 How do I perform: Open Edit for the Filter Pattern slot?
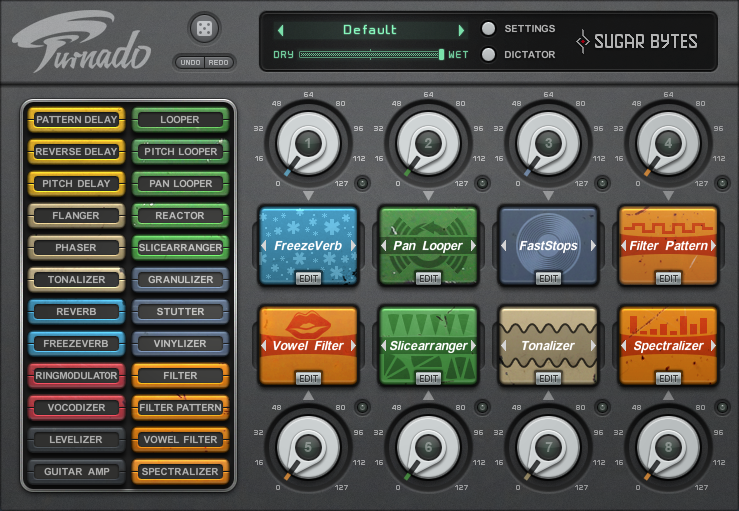[x=668, y=278]
